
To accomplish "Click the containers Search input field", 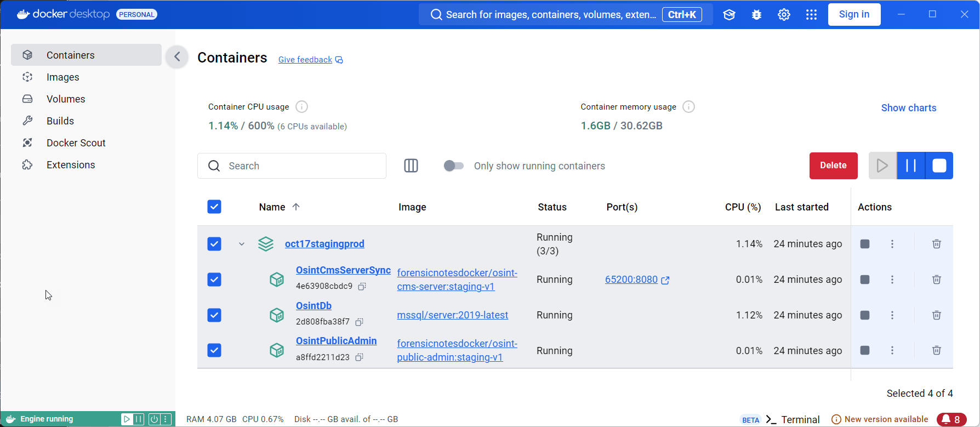I will (x=292, y=166).
